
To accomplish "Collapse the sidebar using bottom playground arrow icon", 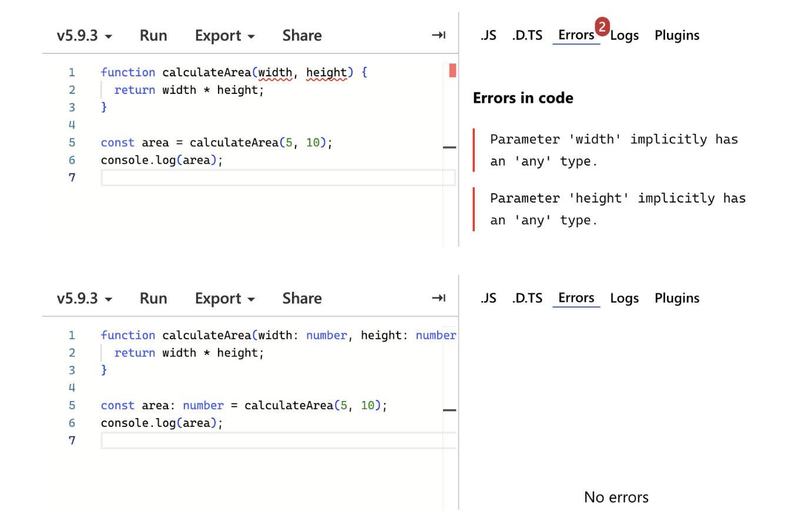I will point(438,298).
